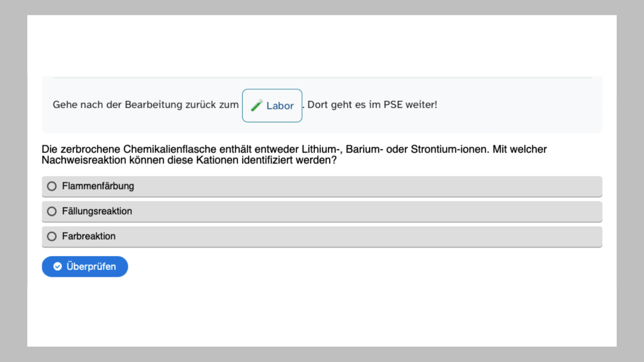The height and width of the screenshot is (362, 644).
Task: Click empty space in the Flammenfärbung answer row
Action: 352,186
